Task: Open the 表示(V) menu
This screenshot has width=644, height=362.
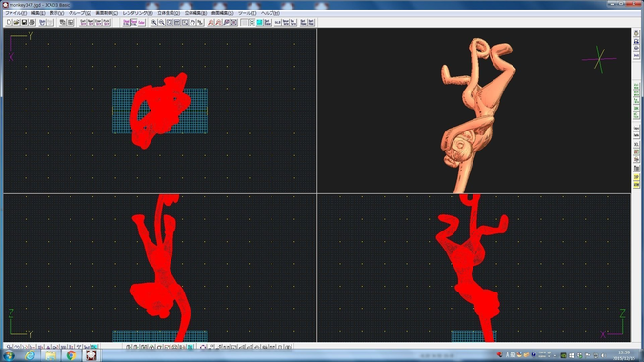Action: click(56, 13)
